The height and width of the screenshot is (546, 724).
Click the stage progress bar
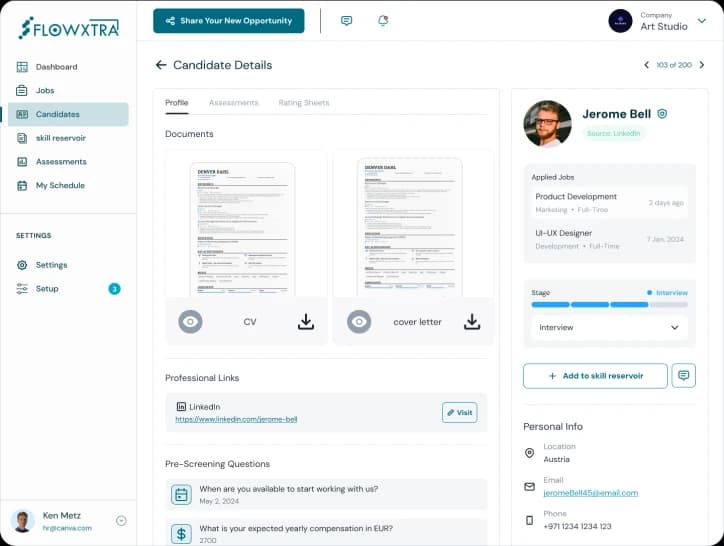tap(609, 304)
